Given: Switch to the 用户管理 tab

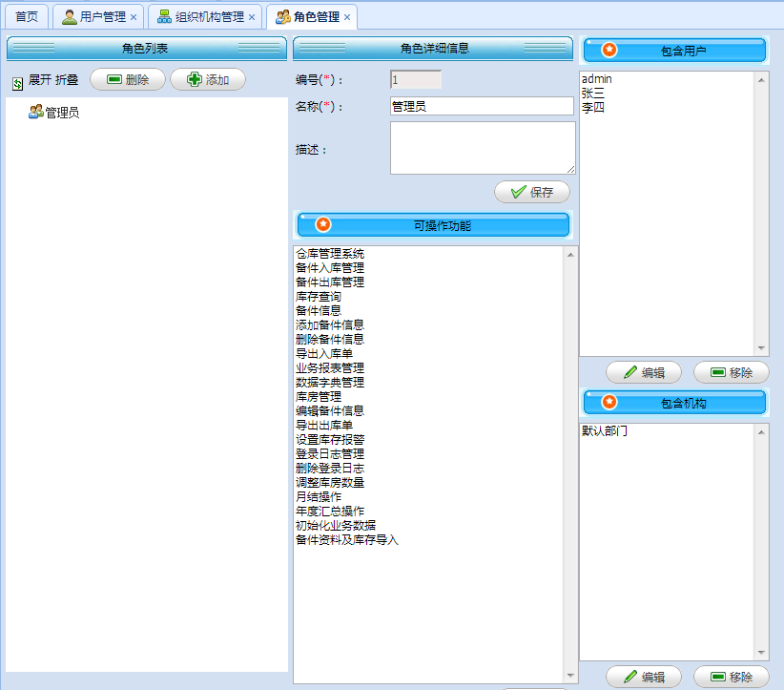Looking at the screenshot, I should point(98,16).
